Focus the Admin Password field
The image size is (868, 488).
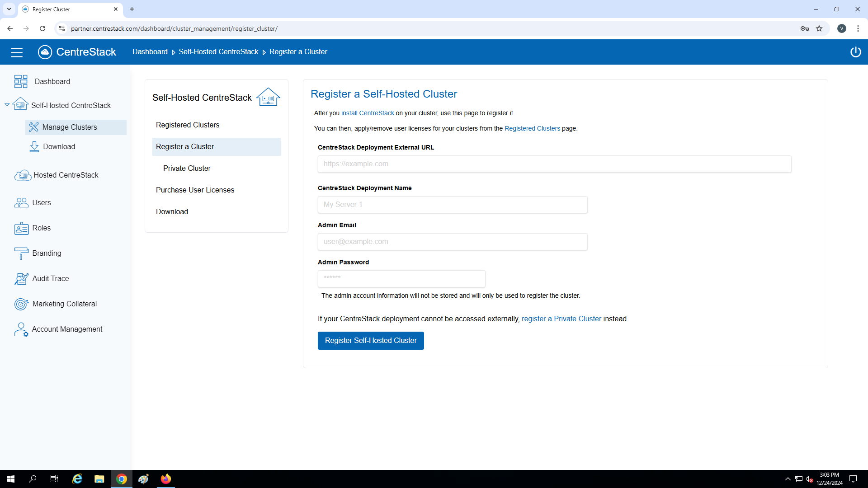pyautogui.click(x=401, y=279)
